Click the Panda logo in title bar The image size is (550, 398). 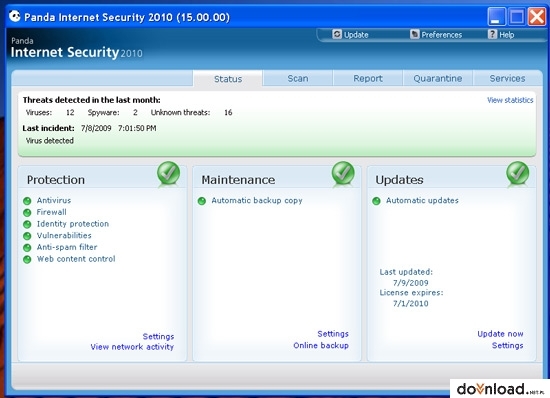[x=15, y=16]
